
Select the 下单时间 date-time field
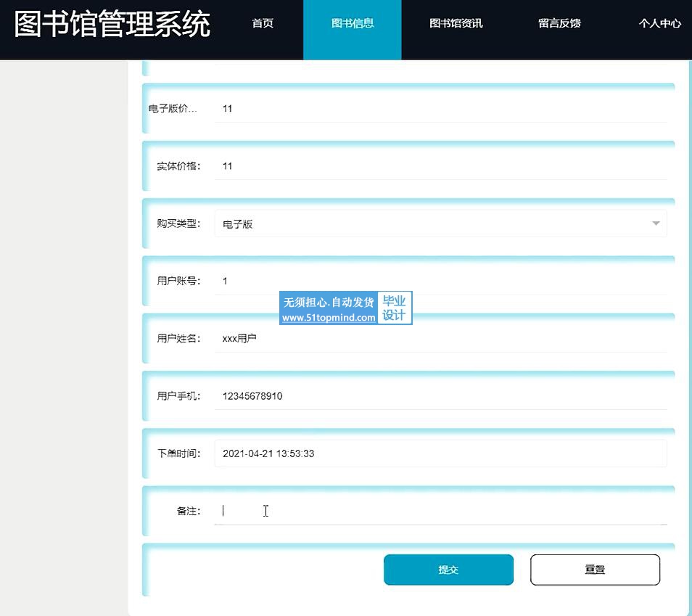tap(440, 453)
